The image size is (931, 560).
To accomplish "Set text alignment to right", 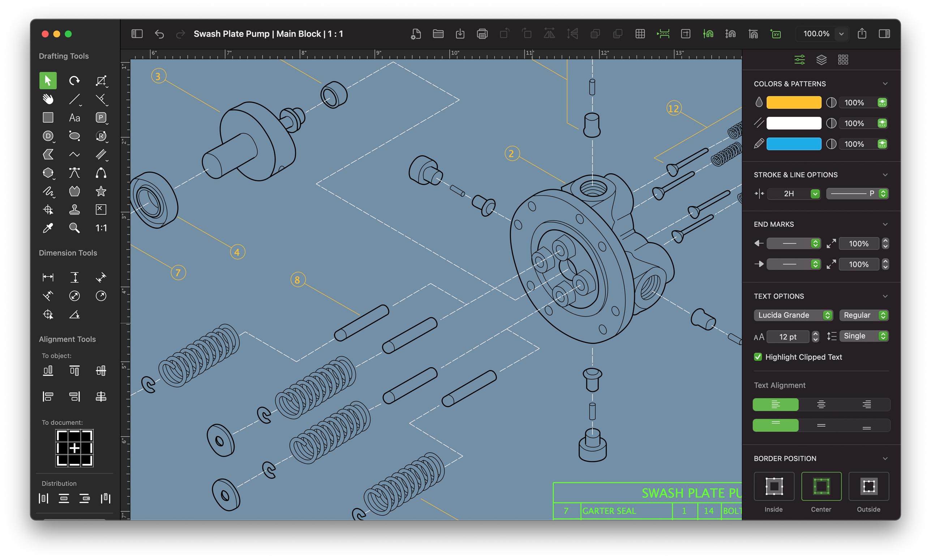I will pos(866,404).
